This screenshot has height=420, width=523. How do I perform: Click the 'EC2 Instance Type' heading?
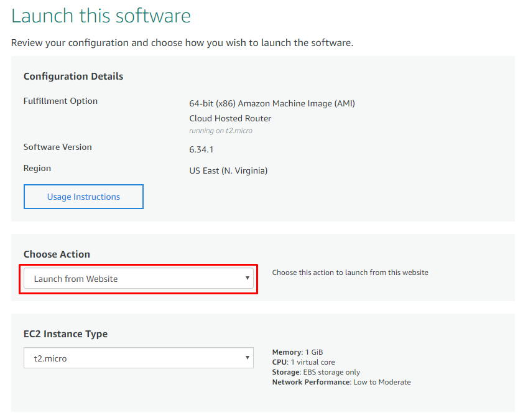(65, 334)
